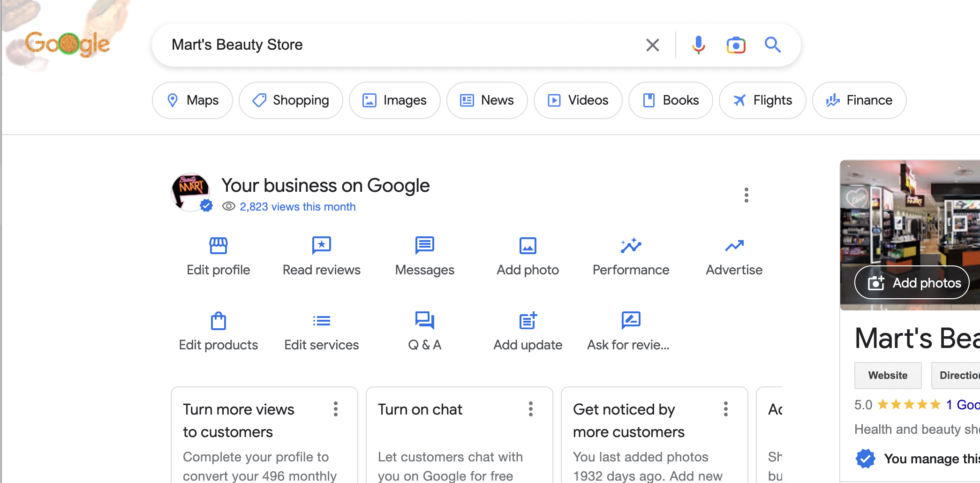Click the Add update post icon

[528, 321]
